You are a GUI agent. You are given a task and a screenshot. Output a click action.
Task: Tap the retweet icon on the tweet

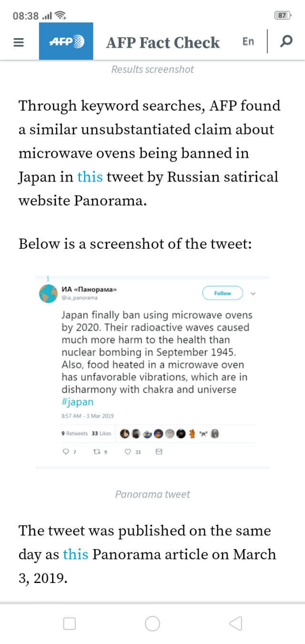(97, 451)
